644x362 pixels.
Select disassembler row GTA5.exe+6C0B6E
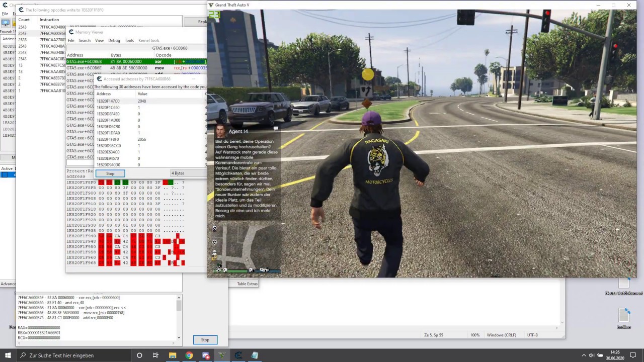[x=136, y=68]
